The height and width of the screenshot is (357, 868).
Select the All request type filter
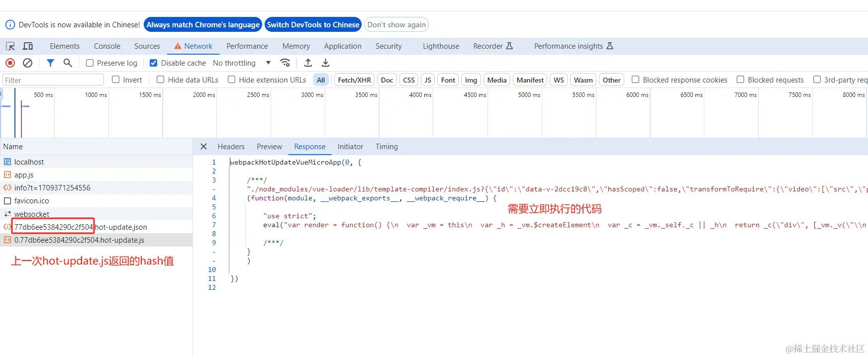click(x=321, y=80)
